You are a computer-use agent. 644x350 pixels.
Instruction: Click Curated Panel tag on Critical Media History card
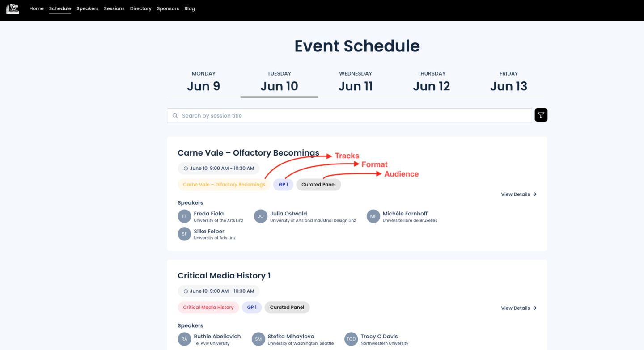[x=287, y=308]
